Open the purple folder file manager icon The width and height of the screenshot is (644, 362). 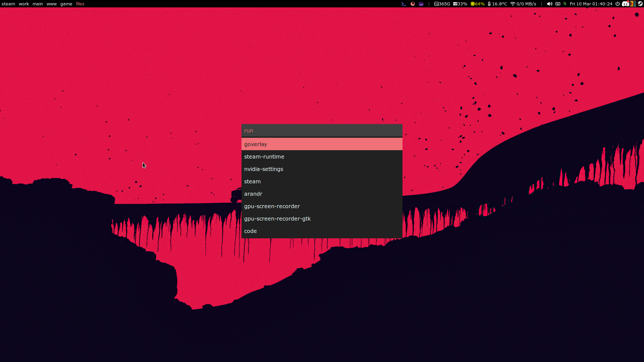[x=421, y=4]
